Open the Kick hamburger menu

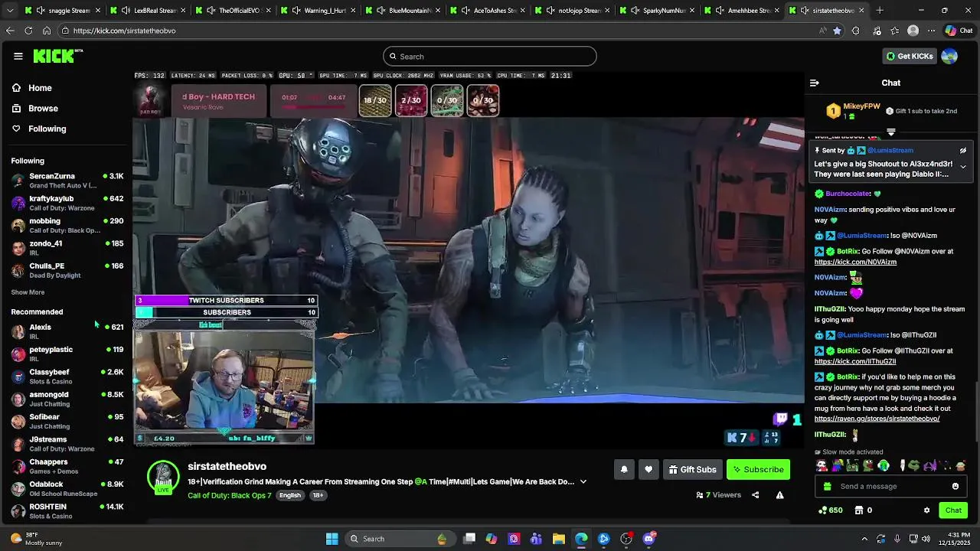18,56
